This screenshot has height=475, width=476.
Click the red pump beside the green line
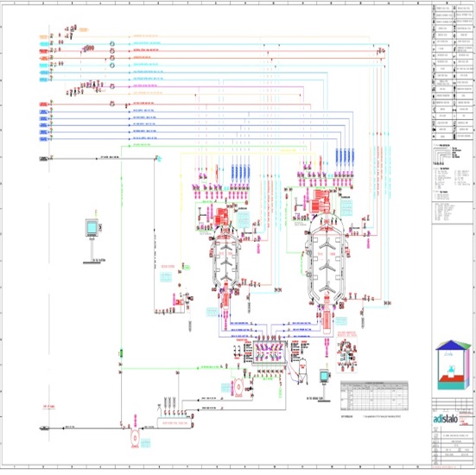click(238, 387)
